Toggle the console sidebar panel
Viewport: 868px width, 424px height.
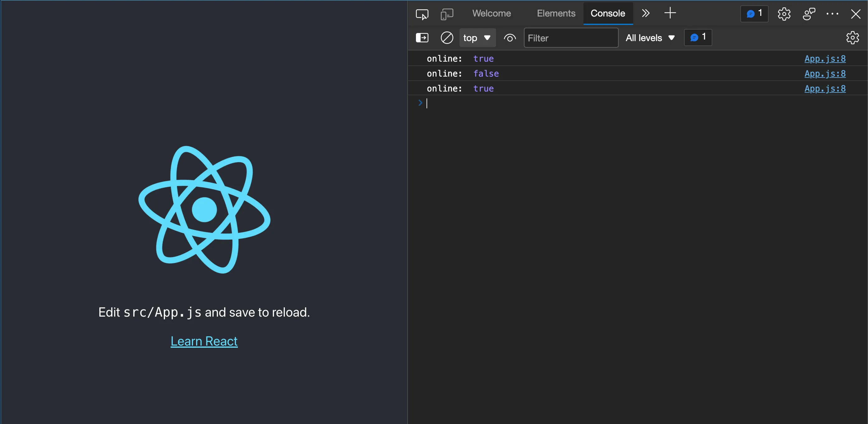[422, 37]
